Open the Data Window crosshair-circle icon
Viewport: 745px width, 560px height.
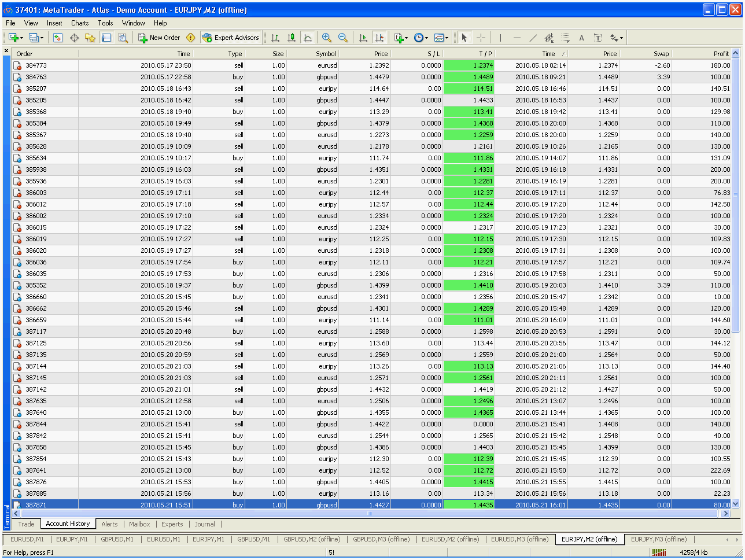coord(74,38)
